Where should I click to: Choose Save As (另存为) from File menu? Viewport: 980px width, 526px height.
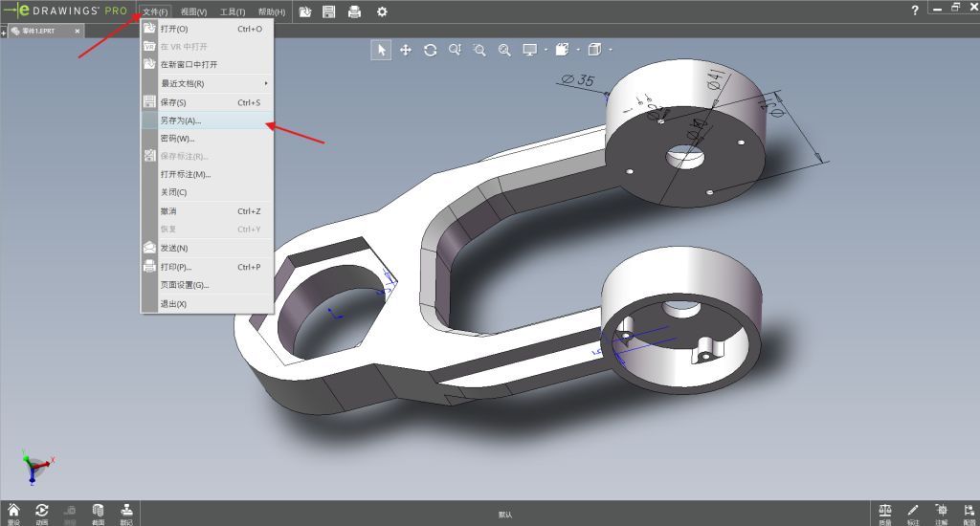(x=181, y=121)
